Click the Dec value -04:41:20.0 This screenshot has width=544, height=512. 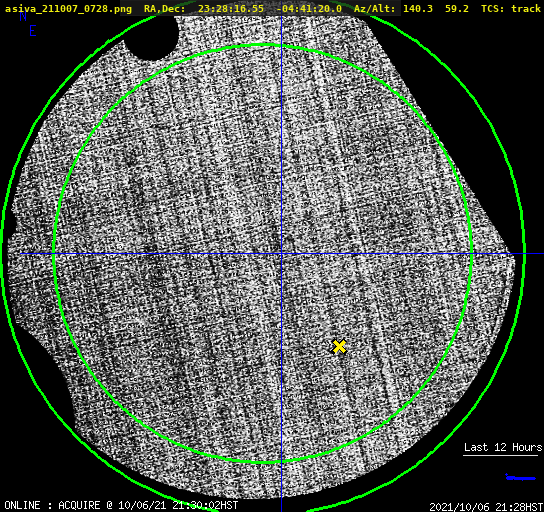tap(309, 9)
